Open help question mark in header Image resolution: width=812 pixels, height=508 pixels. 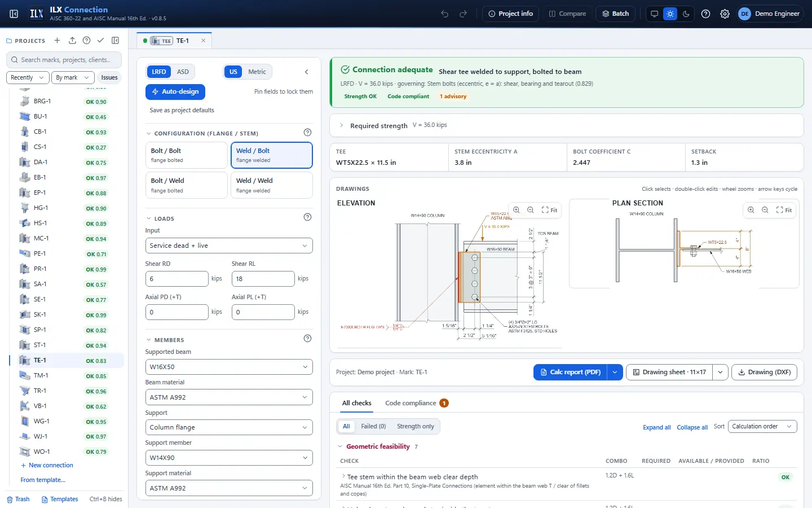click(x=705, y=14)
